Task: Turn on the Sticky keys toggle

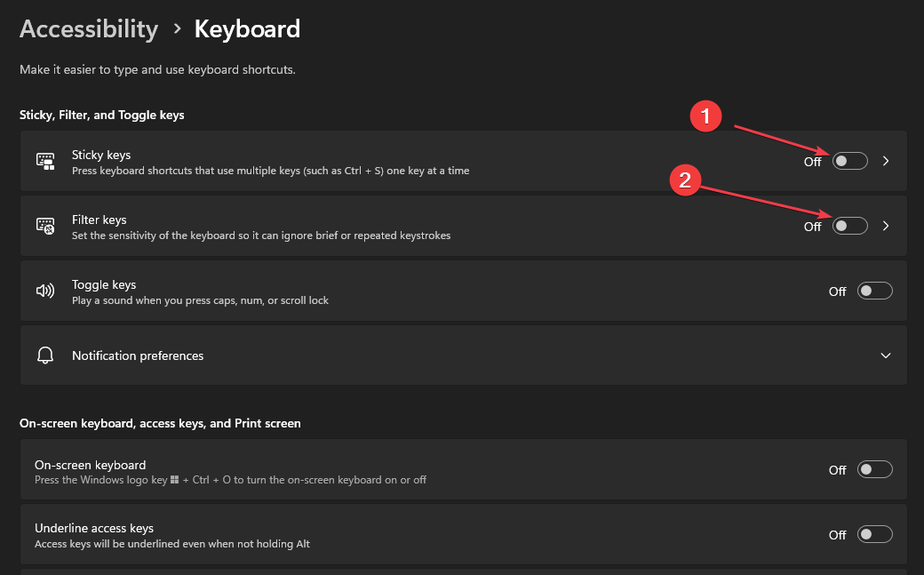Action: pyautogui.click(x=849, y=161)
